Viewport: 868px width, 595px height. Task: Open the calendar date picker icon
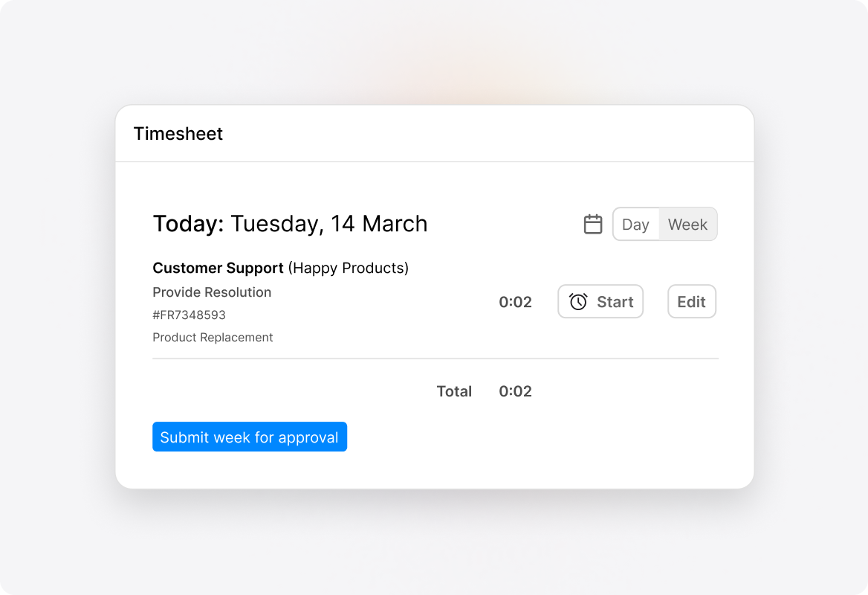click(x=593, y=224)
